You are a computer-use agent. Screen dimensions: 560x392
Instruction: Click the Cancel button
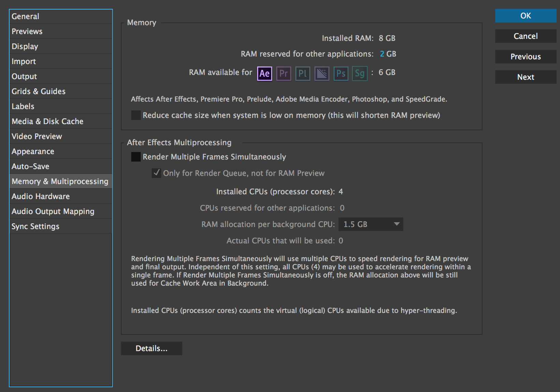click(x=526, y=36)
